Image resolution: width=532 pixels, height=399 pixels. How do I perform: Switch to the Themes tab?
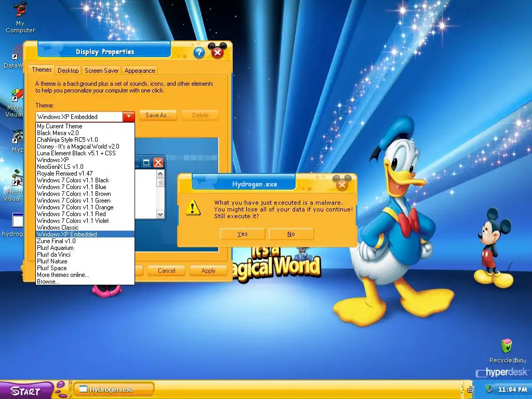coord(42,70)
